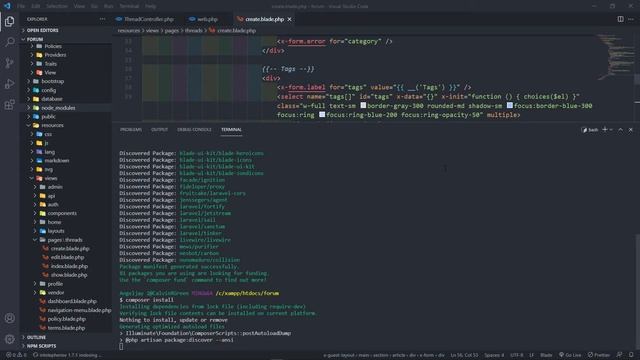This screenshot has width=640, height=360.
Task: Expand the components folder
Action: (x=62, y=213)
